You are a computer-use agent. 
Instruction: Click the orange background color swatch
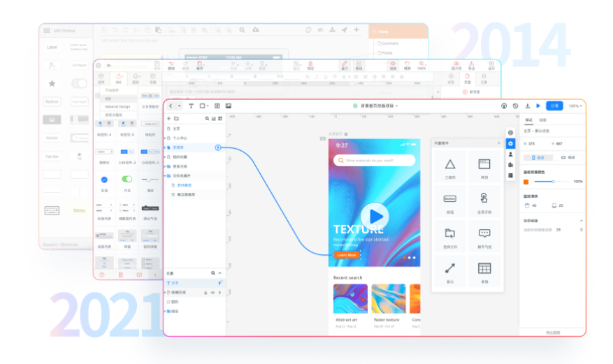(526, 182)
